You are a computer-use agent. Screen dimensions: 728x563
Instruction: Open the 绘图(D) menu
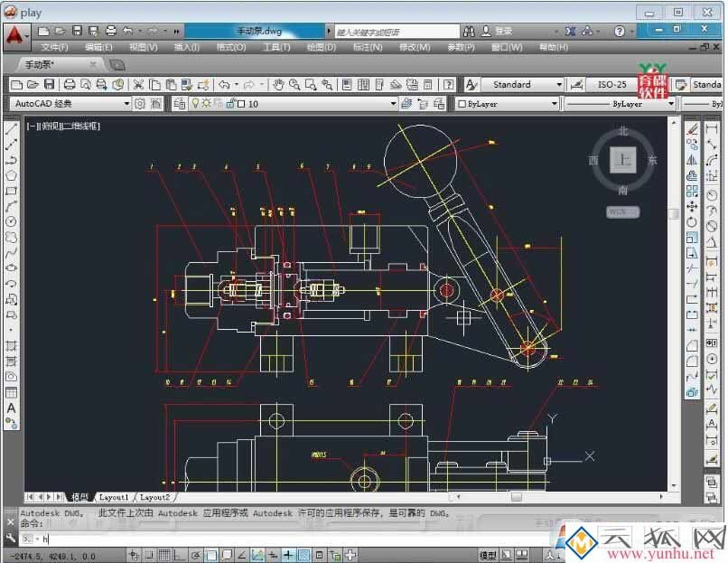click(x=322, y=47)
